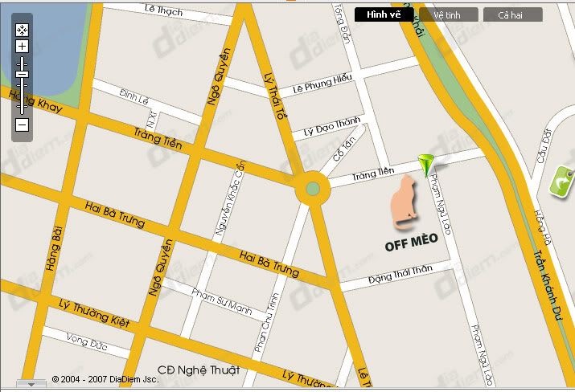The height and width of the screenshot is (392, 575).
Task: Click the Lê Phụng Hiểu street label
Action: (322, 84)
